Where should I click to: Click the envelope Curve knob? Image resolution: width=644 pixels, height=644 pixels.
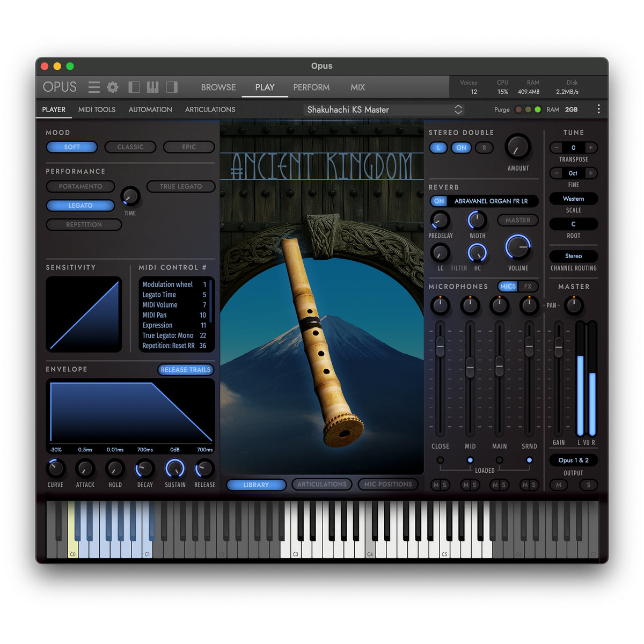point(55,469)
